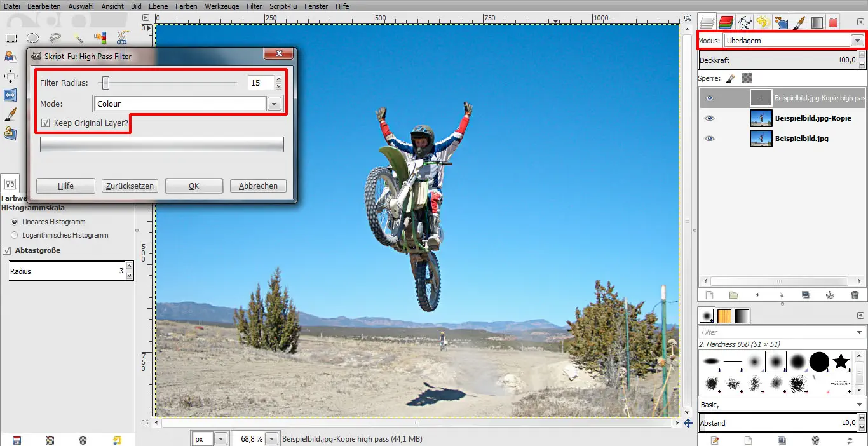Click the Filter Radius slider handle
The height and width of the screenshot is (446, 868).
point(106,83)
